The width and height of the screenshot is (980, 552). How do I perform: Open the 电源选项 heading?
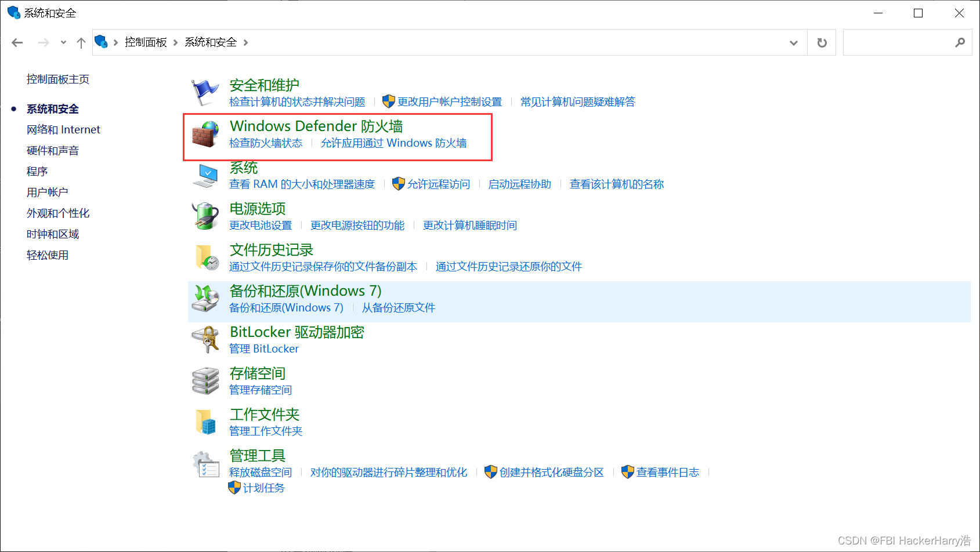point(258,209)
